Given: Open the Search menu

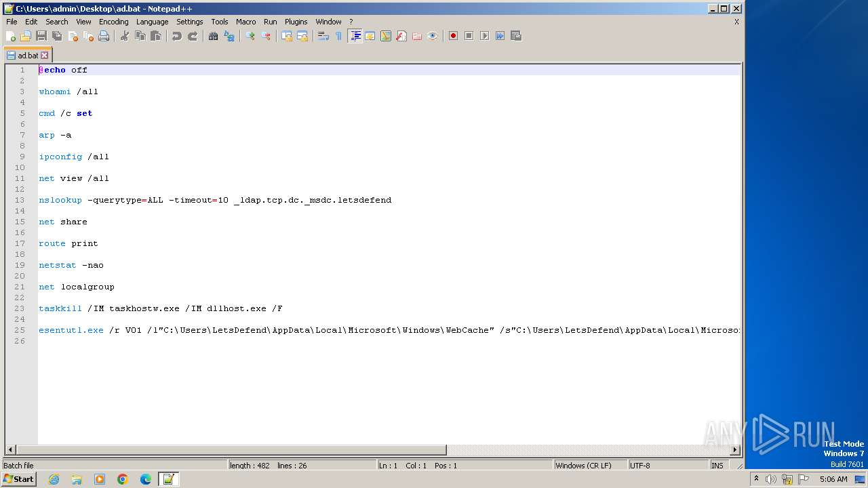Looking at the screenshot, I should 57,22.
